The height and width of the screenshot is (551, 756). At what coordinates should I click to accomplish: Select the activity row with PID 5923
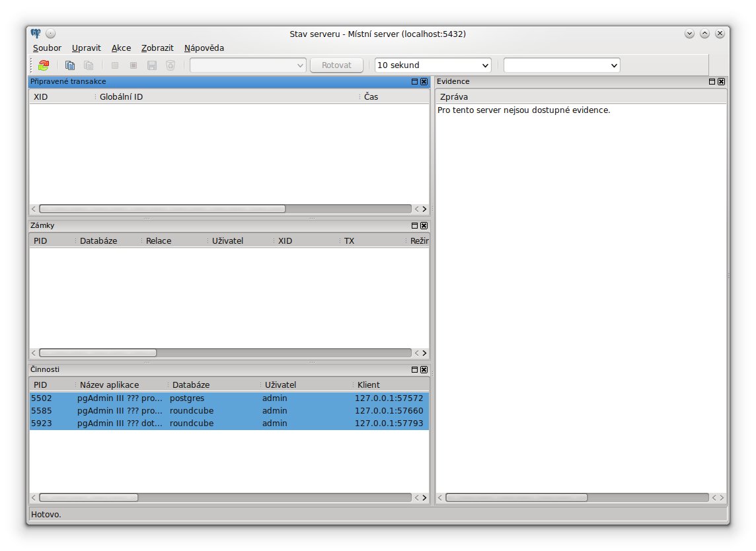pyautogui.click(x=229, y=423)
